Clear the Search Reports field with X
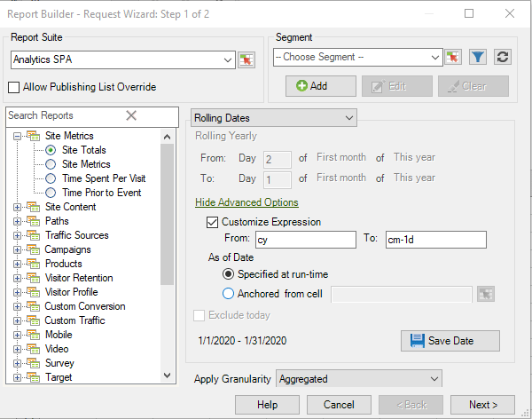The width and height of the screenshot is (532, 419). coord(131,115)
